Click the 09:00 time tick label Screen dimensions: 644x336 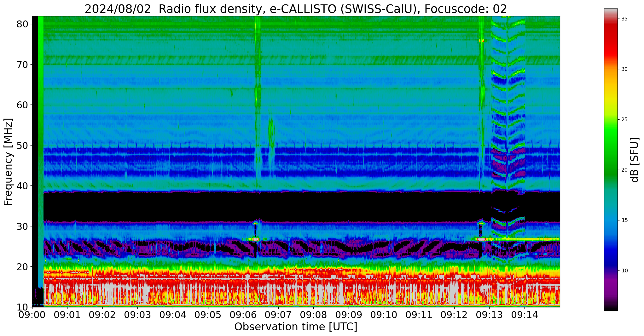(x=32, y=315)
